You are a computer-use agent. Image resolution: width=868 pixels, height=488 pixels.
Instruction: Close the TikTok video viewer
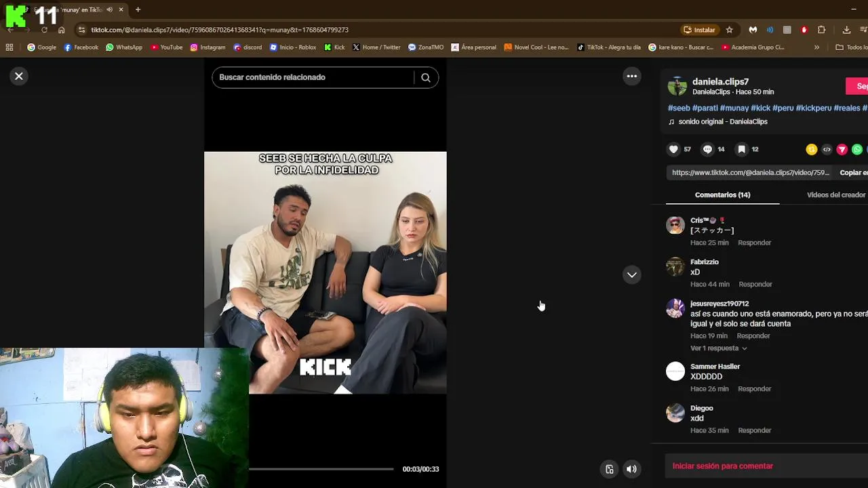[x=19, y=77]
